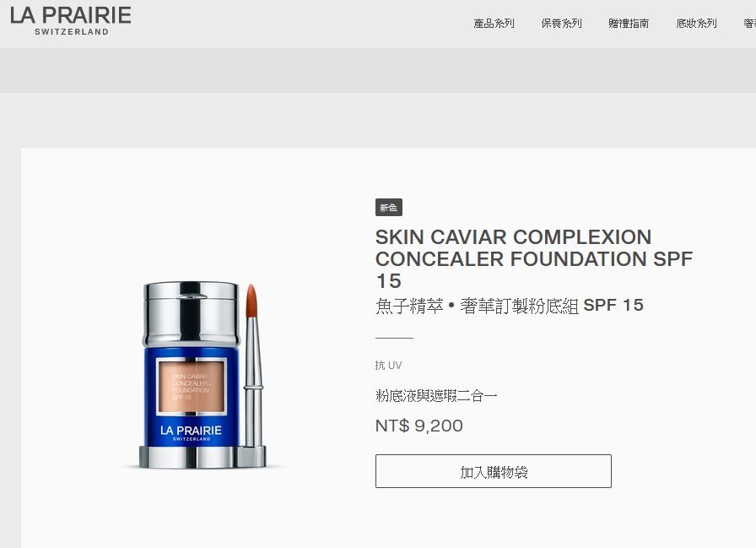Image resolution: width=756 pixels, height=548 pixels.
Task: Click the 加入購物袋 add-to-bag button
Action: [x=494, y=471]
